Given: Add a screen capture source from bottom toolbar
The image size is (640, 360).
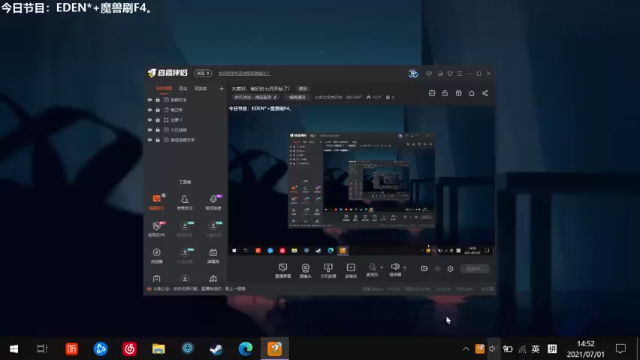Looking at the screenshot, I should coord(283,271).
